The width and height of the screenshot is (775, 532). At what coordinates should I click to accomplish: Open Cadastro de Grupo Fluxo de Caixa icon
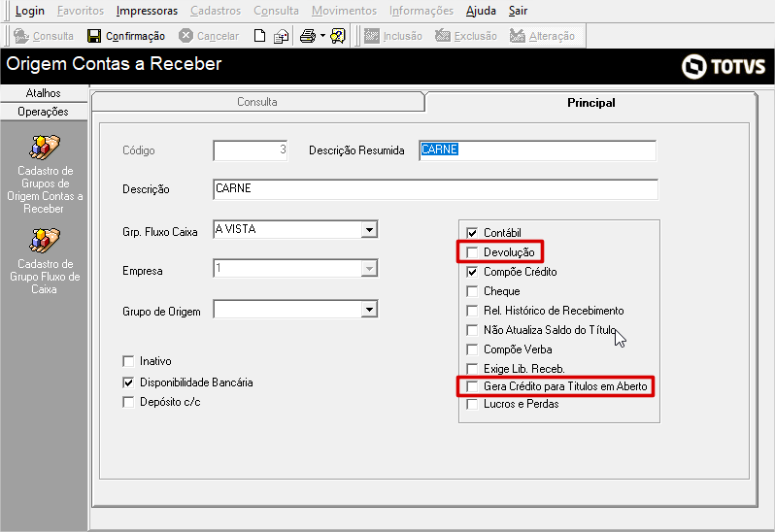pyautogui.click(x=45, y=241)
